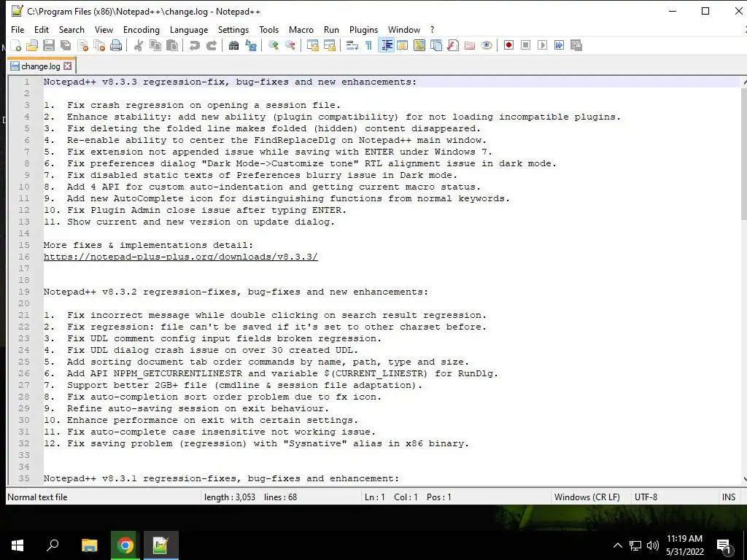Click the Windows (CR LF) status bar field
Viewport: 747px width, 560px height.
[587, 497]
